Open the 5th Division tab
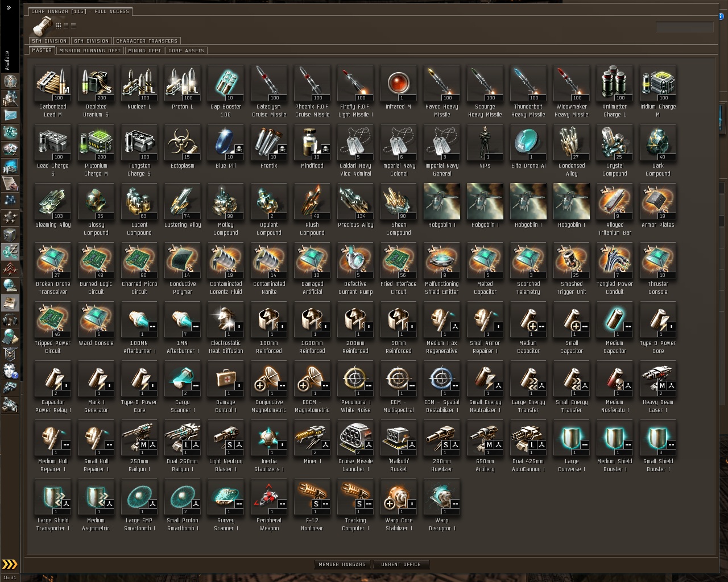Viewport: 728px width, 582px height. point(49,41)
